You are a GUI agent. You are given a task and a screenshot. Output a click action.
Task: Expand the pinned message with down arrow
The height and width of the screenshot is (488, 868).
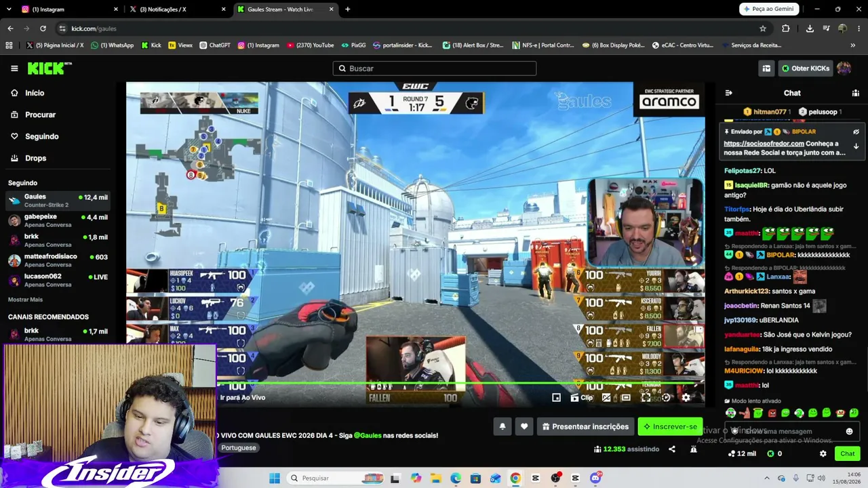point(856,146)
